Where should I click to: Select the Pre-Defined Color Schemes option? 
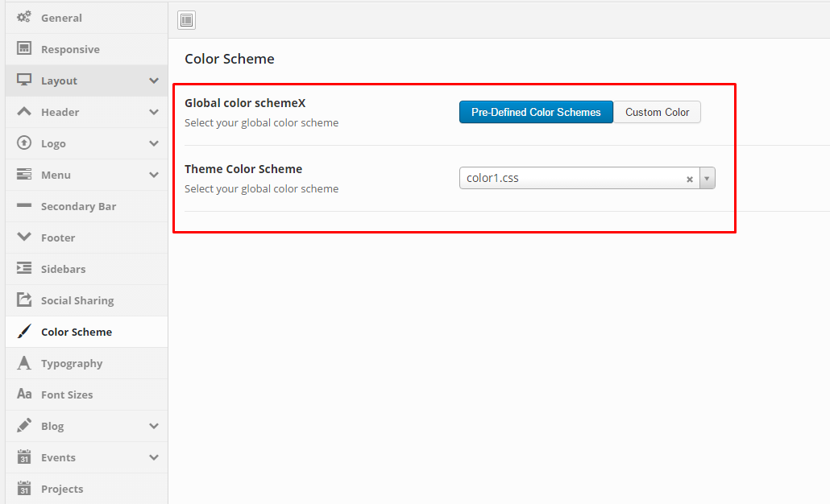(x=536, y=112)
